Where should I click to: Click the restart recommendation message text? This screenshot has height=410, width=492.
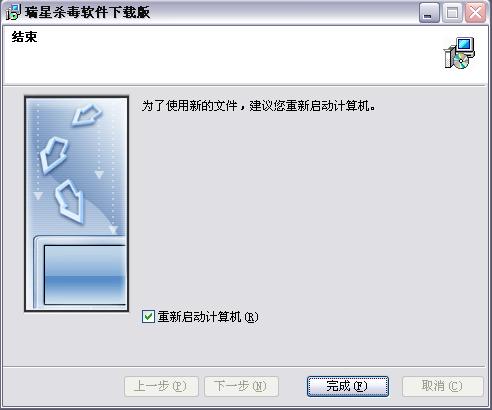259,106
